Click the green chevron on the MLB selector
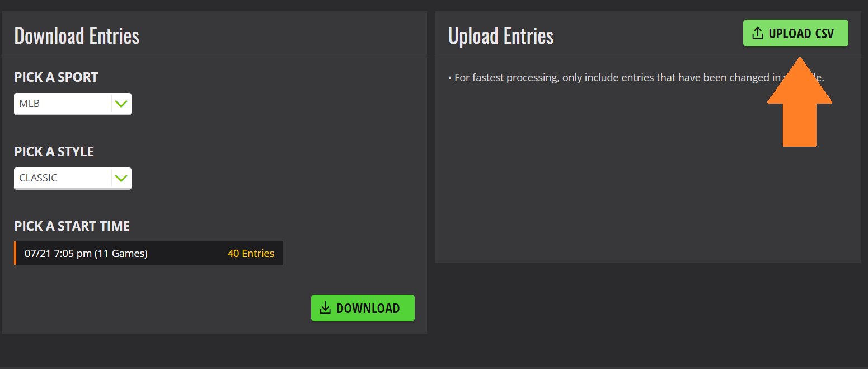 121,104
